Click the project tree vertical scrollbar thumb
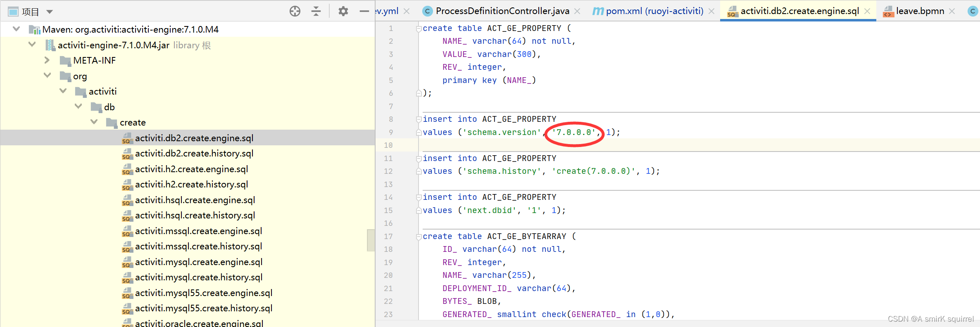This screenshot has width=980, height=327. [371, 240]
